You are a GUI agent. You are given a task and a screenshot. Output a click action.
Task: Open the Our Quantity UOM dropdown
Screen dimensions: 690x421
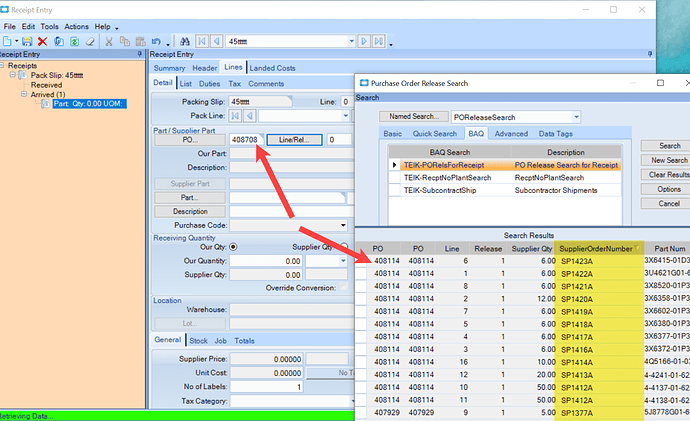343,261
